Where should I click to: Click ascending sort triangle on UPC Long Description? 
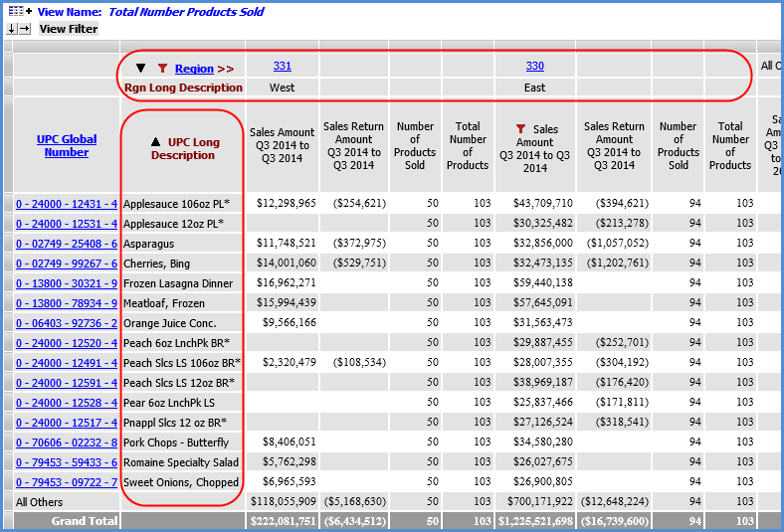(157, 143)
